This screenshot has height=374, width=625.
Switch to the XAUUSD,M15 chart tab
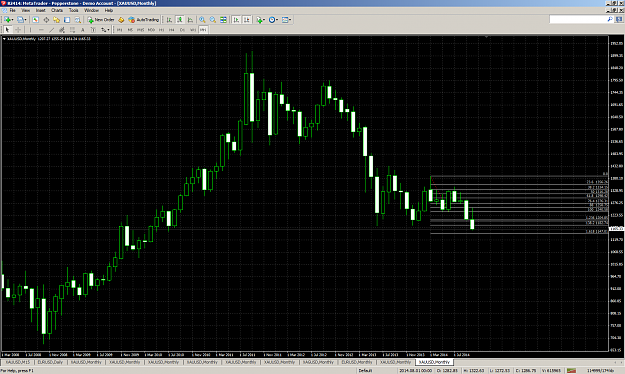(18, 362)
